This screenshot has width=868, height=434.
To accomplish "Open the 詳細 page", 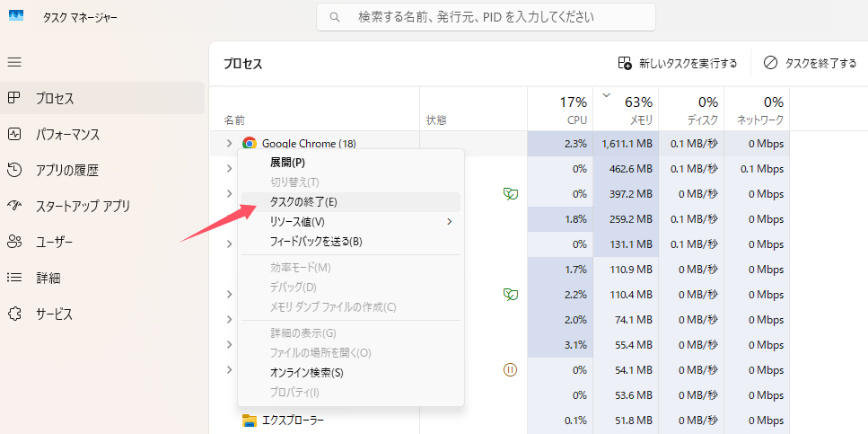I will click(48, 278).
